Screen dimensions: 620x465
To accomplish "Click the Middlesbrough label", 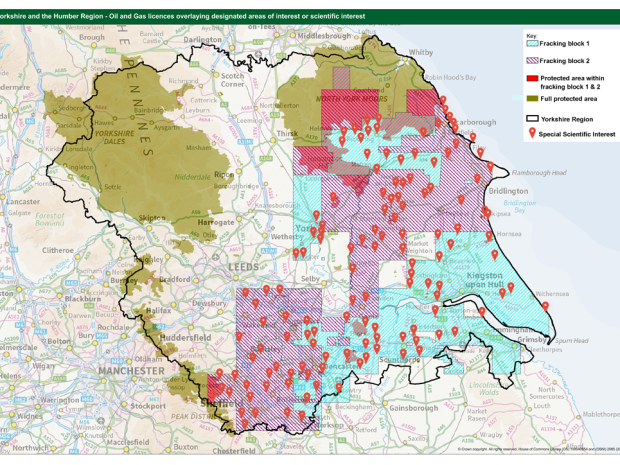I will (324, 36).
